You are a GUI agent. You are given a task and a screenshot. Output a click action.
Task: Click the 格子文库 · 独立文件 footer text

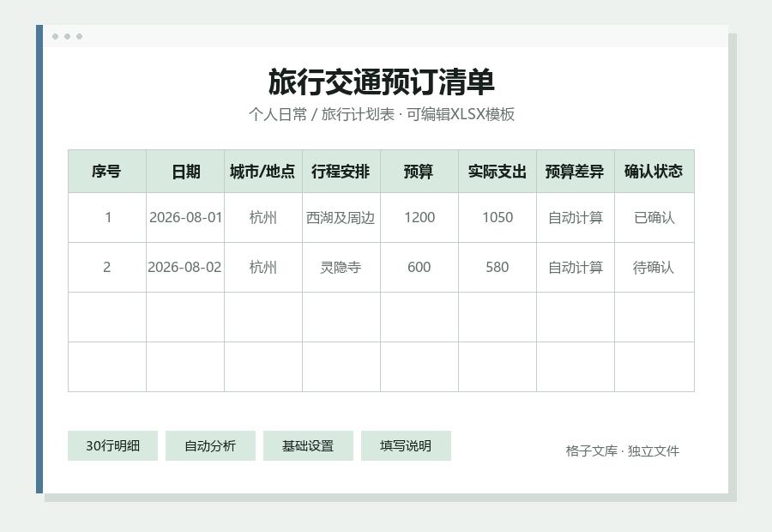(x=623, y=450)
